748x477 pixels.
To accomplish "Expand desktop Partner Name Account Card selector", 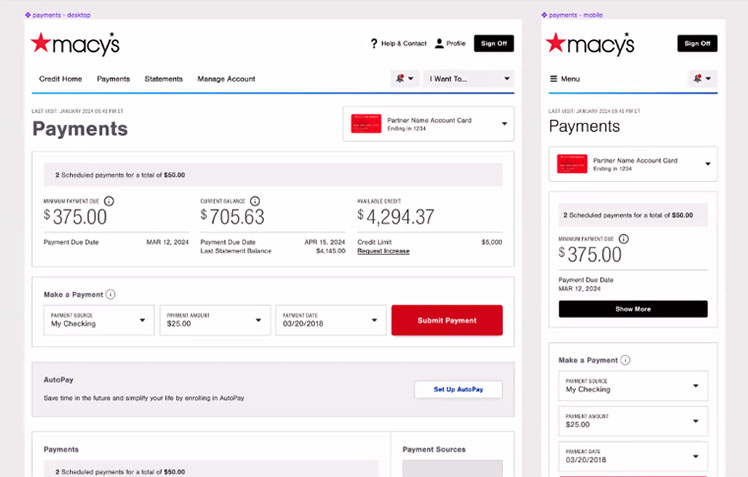I will coord(428,124).
